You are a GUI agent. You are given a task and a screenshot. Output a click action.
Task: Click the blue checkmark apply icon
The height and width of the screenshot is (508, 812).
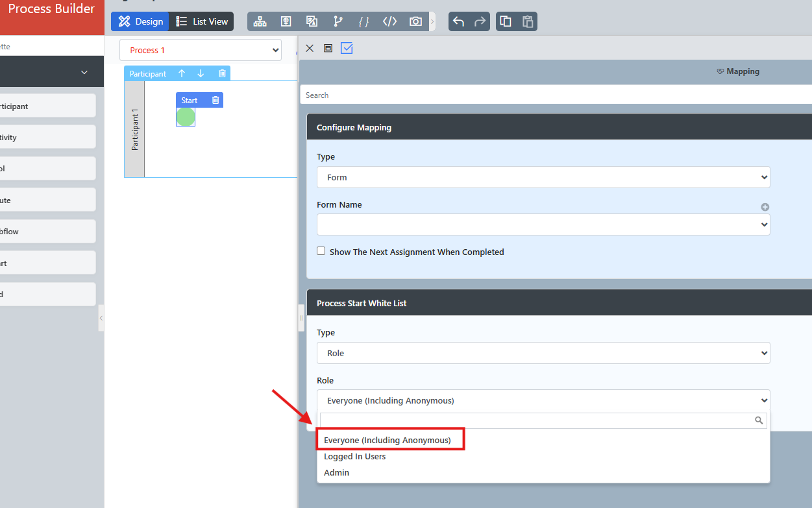[347, 48]
